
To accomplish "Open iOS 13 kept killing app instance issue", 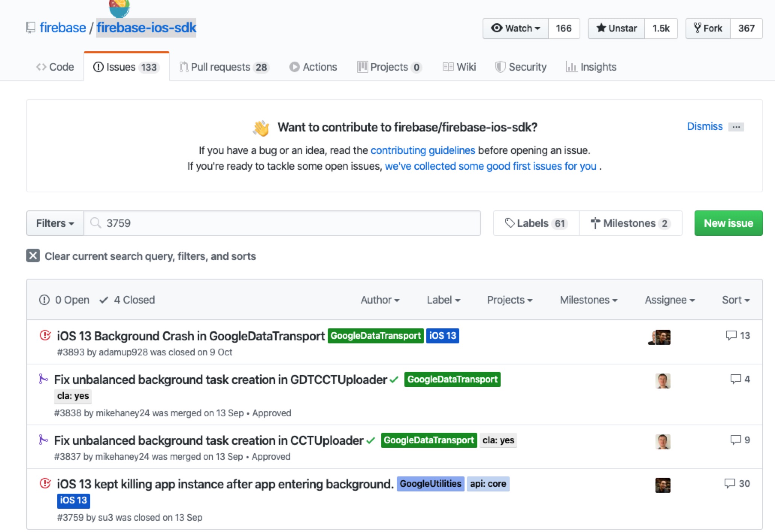I will pos(225,484).
